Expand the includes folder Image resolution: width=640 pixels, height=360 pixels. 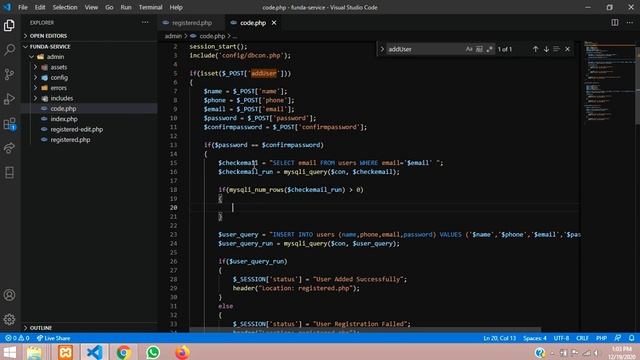89,98
